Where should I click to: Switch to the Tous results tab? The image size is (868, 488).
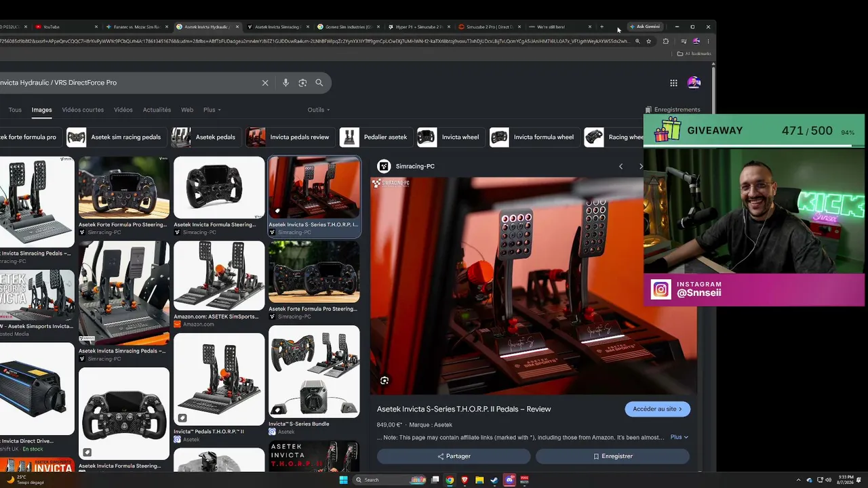pos(15,110)
